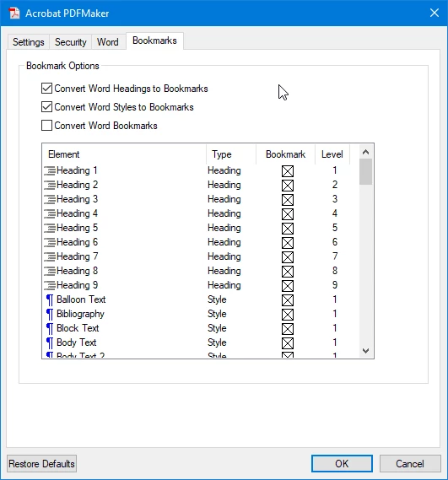Click the list scrollbar down arrow
The height and width of the screenshot is (480, 448).
click(365, 351)
